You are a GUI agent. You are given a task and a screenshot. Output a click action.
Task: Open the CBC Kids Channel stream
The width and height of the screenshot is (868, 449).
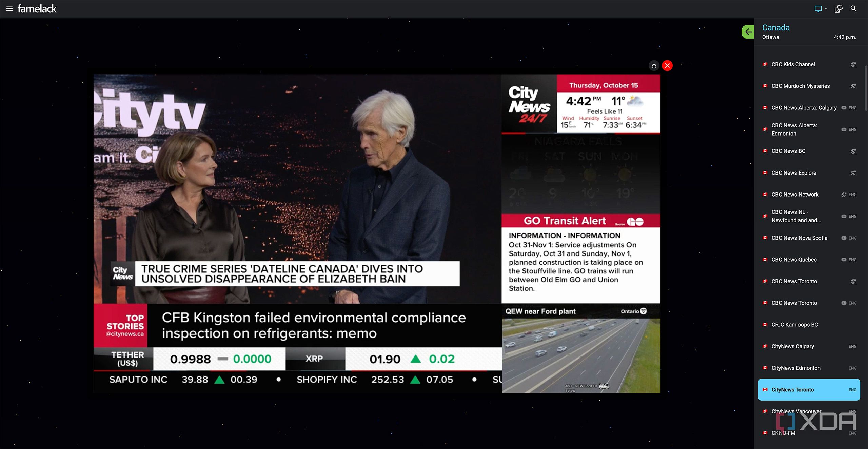point(809,64)
